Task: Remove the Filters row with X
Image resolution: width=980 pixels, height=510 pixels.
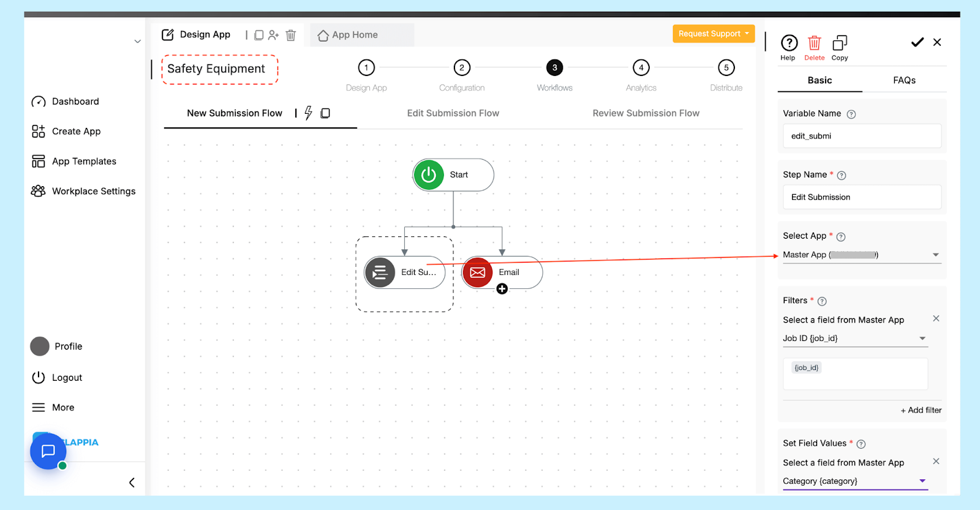Action: click(936, 318)
